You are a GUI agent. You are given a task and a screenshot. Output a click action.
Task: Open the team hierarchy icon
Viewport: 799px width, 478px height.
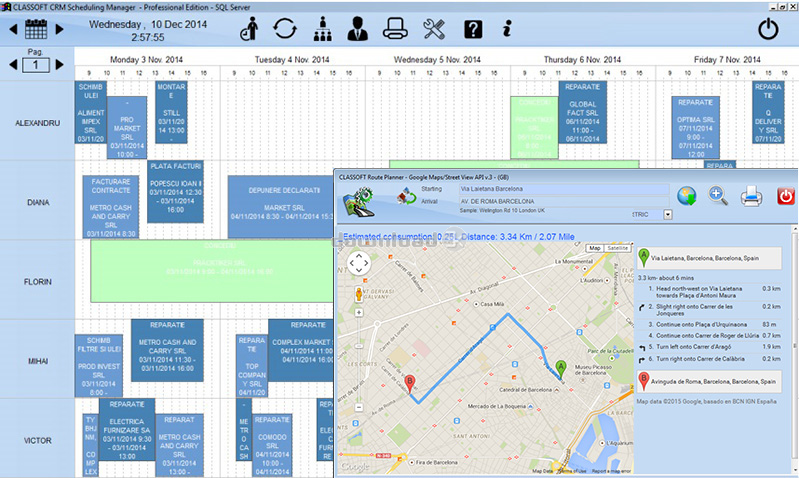point(323,29)
